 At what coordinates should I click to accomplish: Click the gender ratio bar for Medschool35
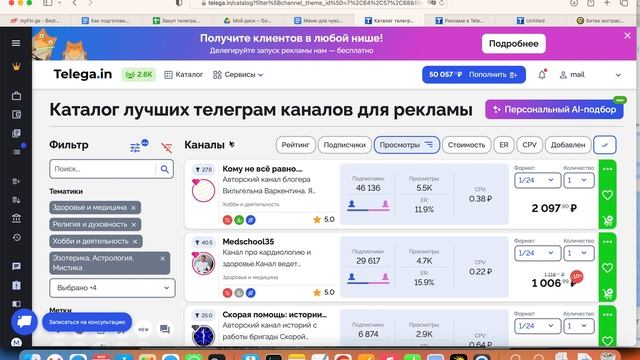pyautogui.click(x=368, y=282)
